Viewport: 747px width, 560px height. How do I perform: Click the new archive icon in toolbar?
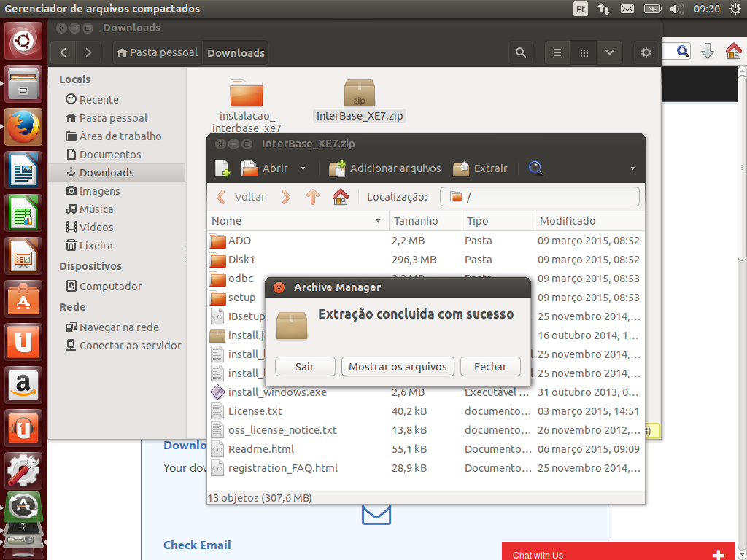[222, 168]
